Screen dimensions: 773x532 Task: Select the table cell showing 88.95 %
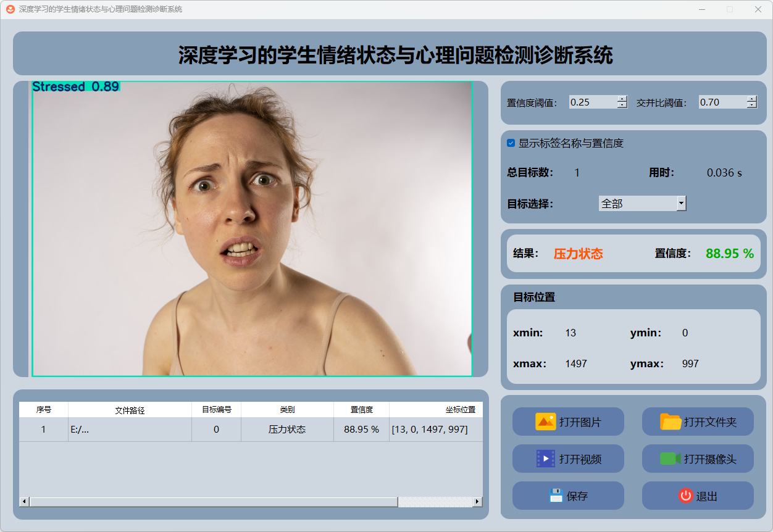(x=362, y=430)
